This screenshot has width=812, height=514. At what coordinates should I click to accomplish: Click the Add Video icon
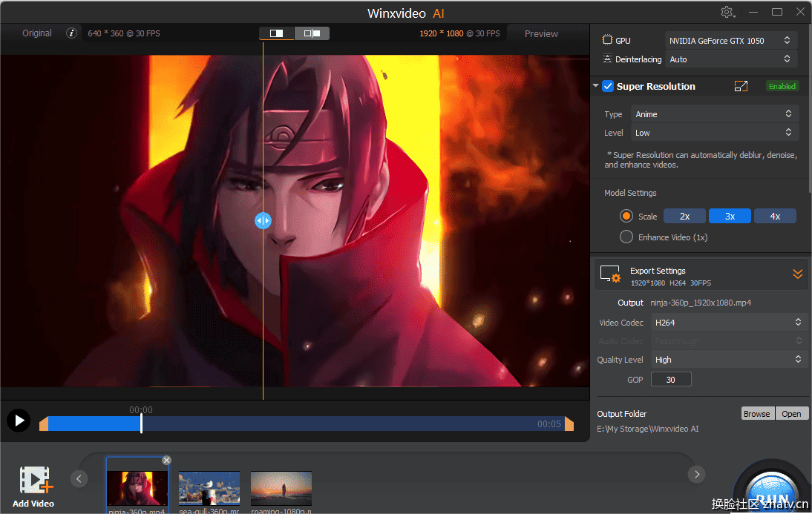(36, 480)
